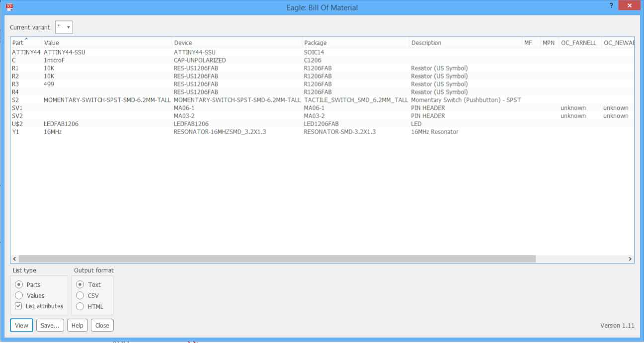Click the Momentary Switch (Pushbutton) description
Viewport: 644px width, 343px height.
point(466,100)
